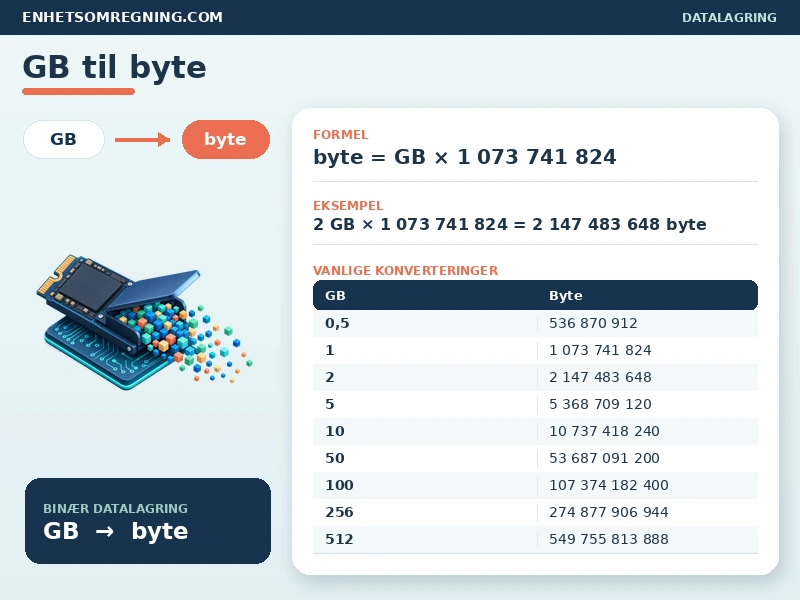Select the value 10 737 418 240
This screenshot has width=800, height=600.
pos(604,431)
